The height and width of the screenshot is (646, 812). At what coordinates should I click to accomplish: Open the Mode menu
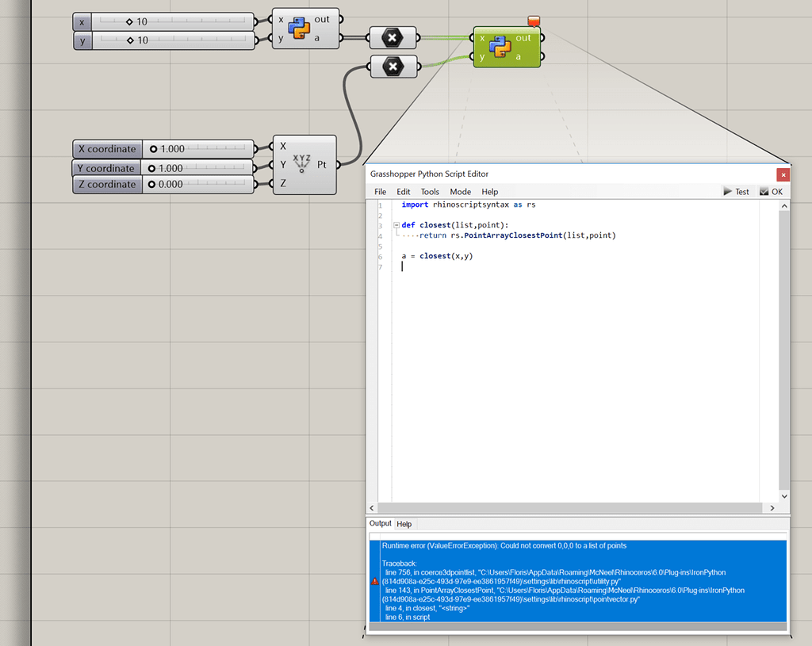tap(460, 191)
